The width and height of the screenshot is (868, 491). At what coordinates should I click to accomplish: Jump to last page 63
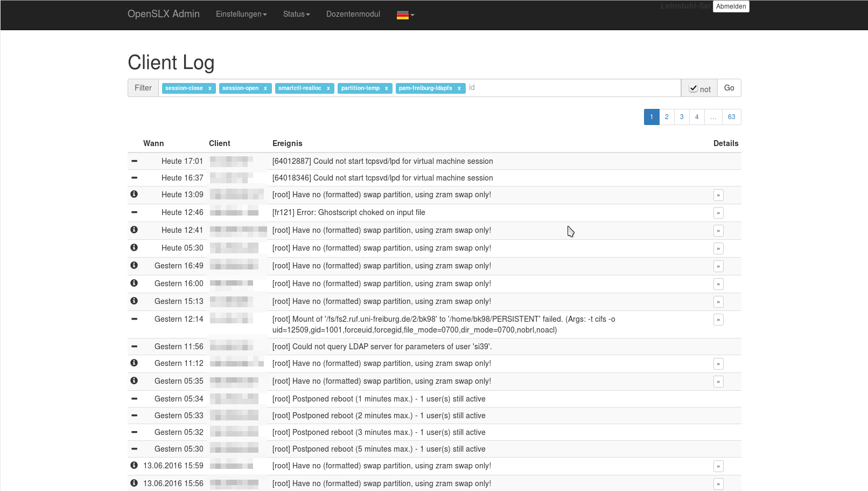(731, 117)
